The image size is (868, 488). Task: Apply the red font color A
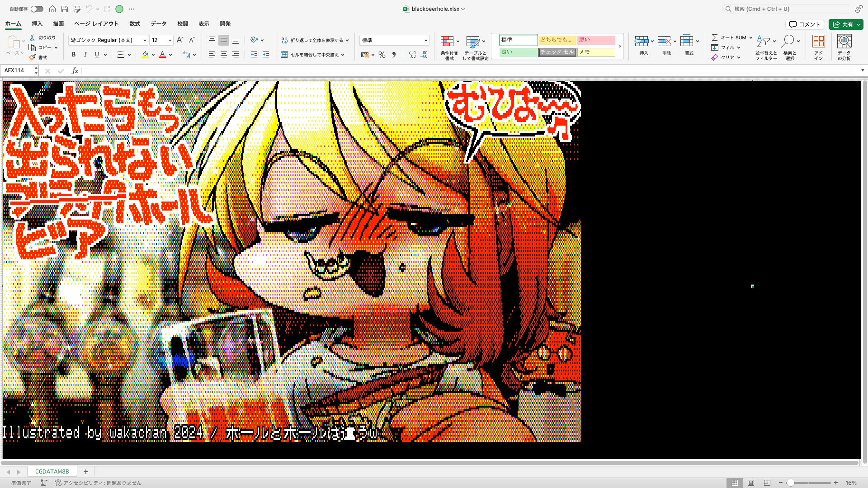pos(162,55)
